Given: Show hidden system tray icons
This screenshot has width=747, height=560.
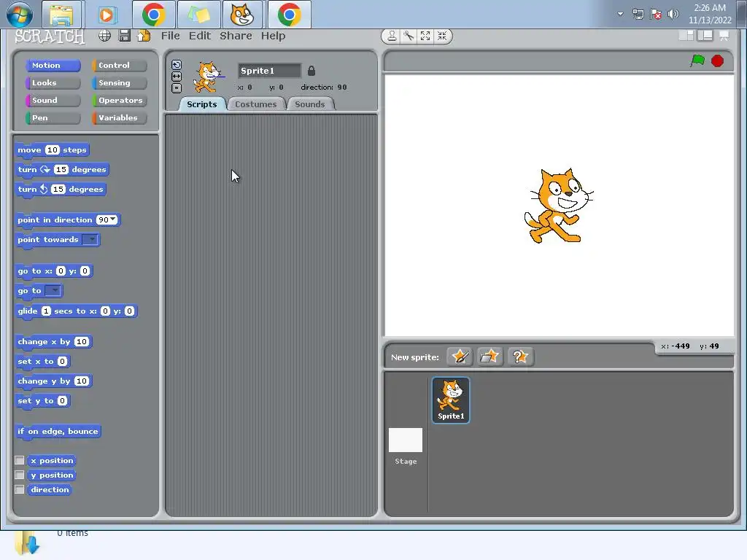Looking at the screenshot, I should [x=620, y=14].
